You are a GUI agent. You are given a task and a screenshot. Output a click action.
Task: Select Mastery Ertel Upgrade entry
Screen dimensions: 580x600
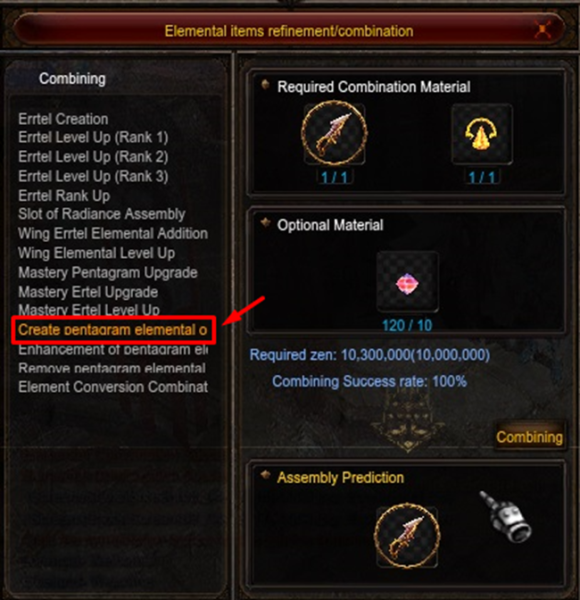[x=88, y=292]
